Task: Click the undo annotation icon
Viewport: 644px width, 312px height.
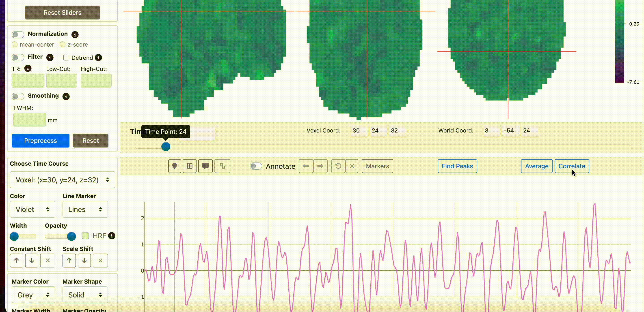Action: coord(338,166)
